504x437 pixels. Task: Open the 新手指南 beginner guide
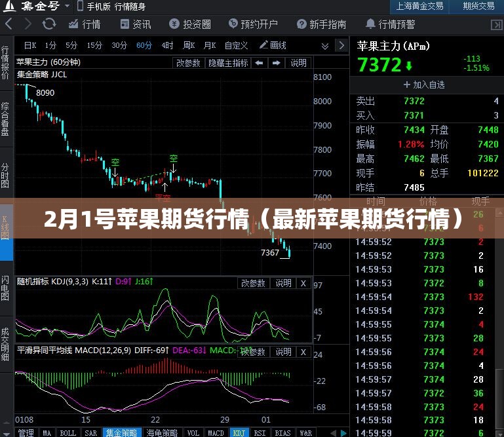coord(321,24)
